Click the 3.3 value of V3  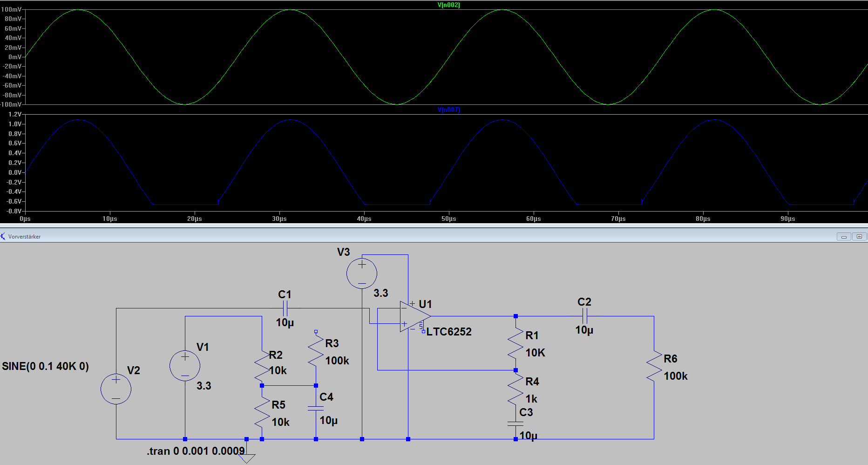pos(380,293)
